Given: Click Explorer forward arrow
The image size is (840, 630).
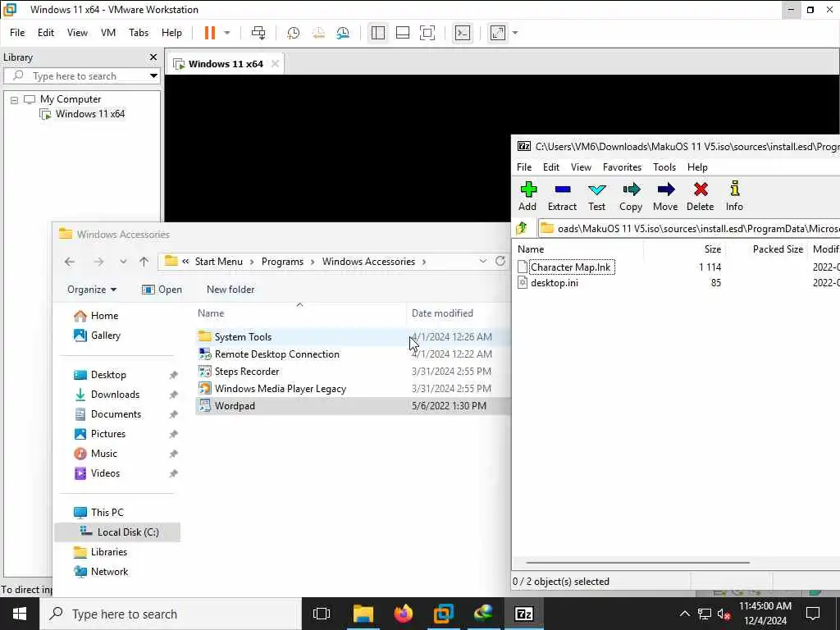Looking at the screenshot, I should pos(98,262).
